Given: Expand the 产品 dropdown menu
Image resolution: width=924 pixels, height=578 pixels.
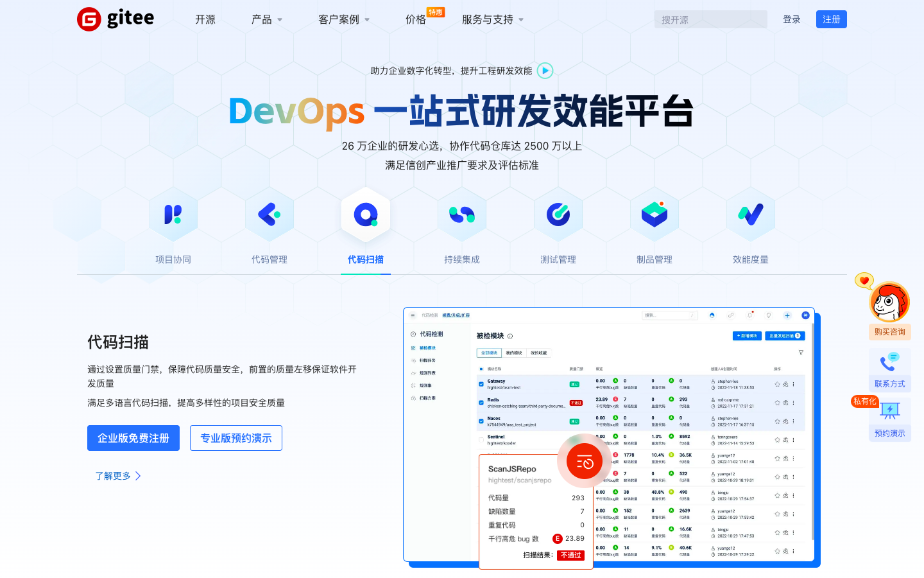Looking at the screenshot, I should 267,20.
